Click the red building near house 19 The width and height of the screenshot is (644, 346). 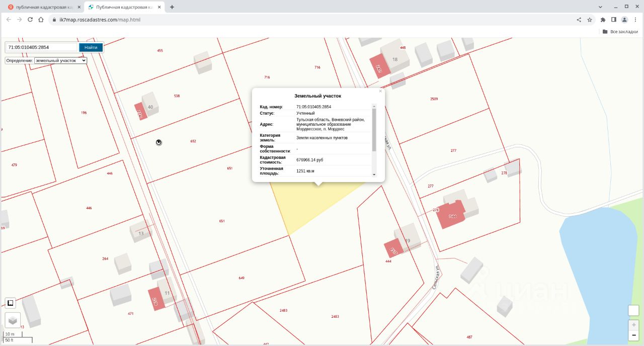point(393,248)
